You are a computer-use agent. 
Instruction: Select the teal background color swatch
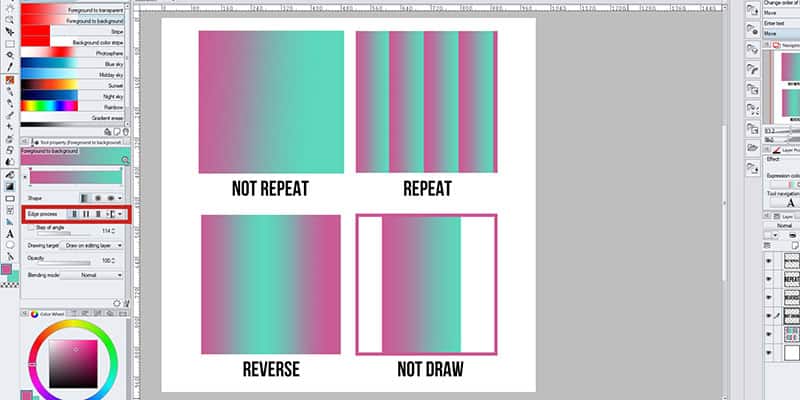coord(15,277)
